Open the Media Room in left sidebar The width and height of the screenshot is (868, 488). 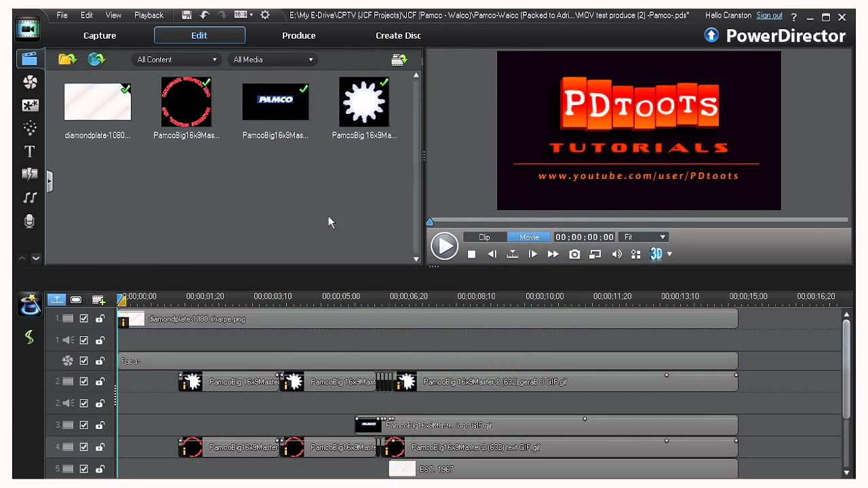pos(29,59)
